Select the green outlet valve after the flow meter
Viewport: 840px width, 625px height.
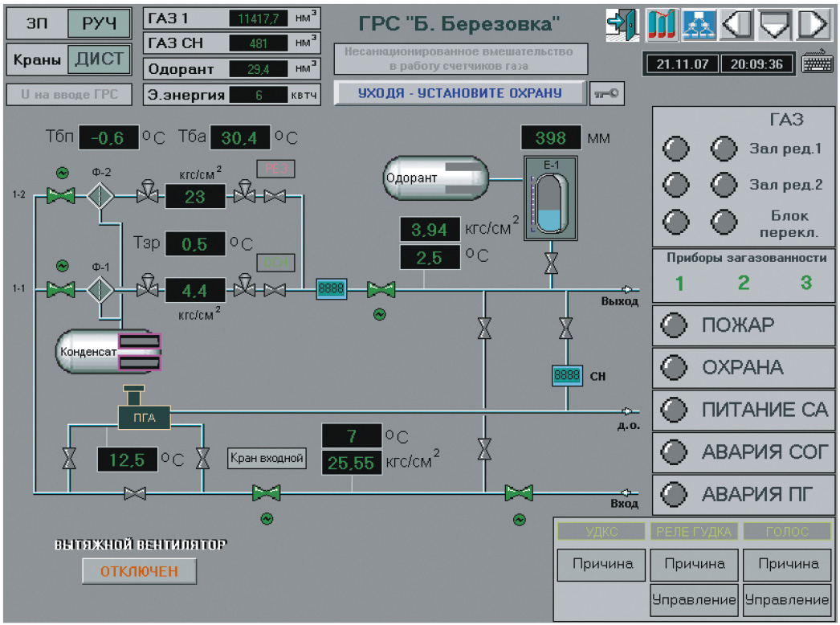(381, 289)
